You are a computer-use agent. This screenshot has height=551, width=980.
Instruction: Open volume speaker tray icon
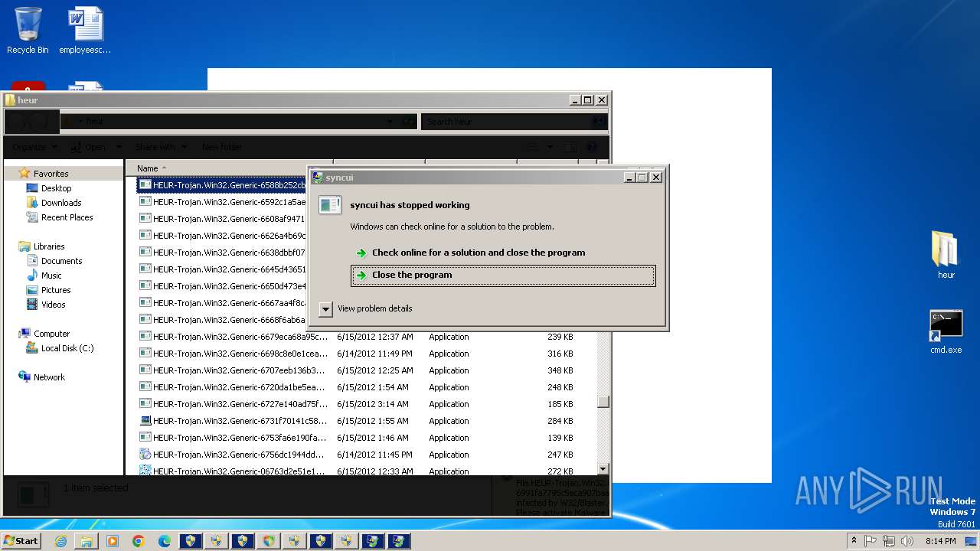[907, 541]
